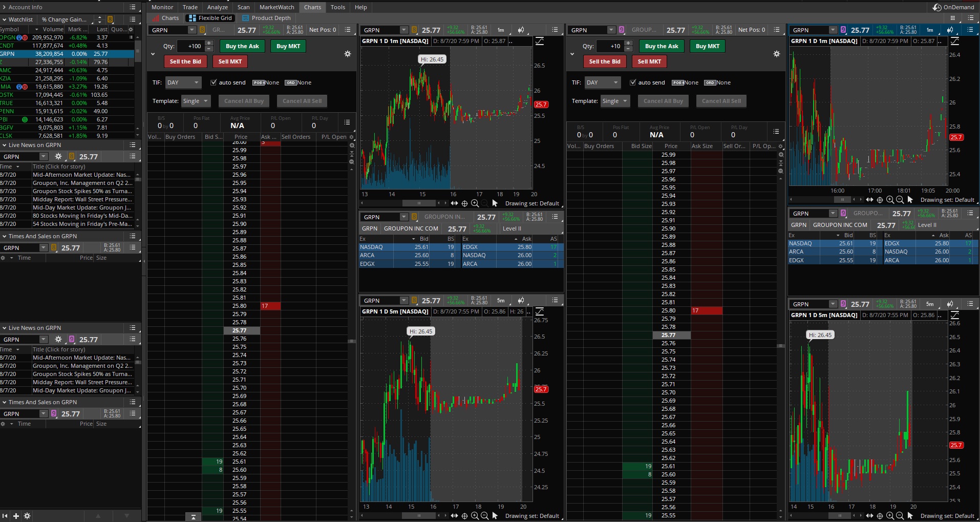Select the crosshair pan tool in middle 1m chart
The height and width of the screenshot is (522, 980).
[464, 203]
